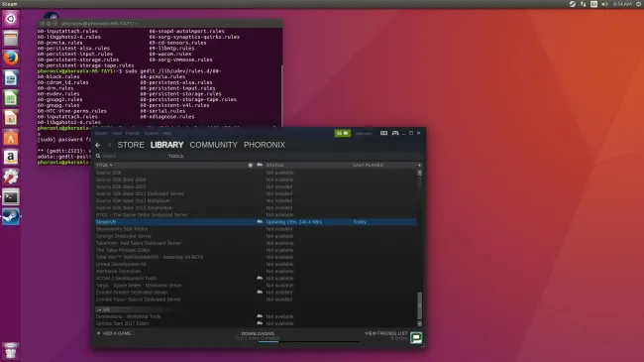
Task: Click the library scrollbar up arrow
Action: [419, 173]
